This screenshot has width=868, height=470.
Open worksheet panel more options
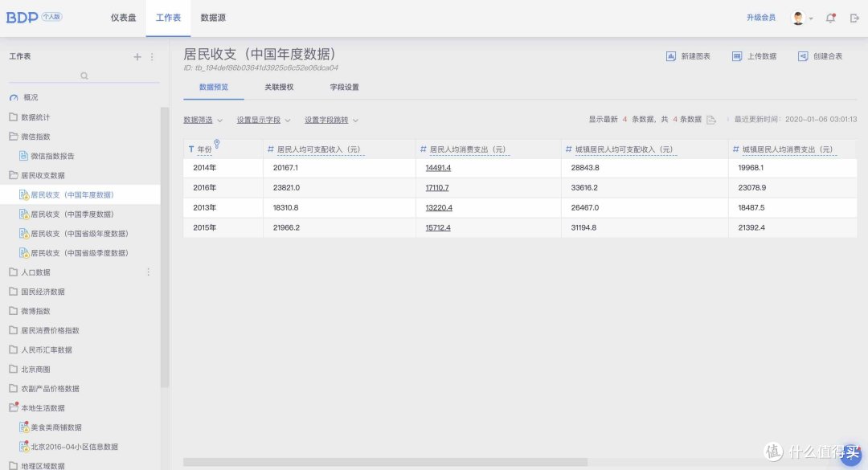click(152, 56)
